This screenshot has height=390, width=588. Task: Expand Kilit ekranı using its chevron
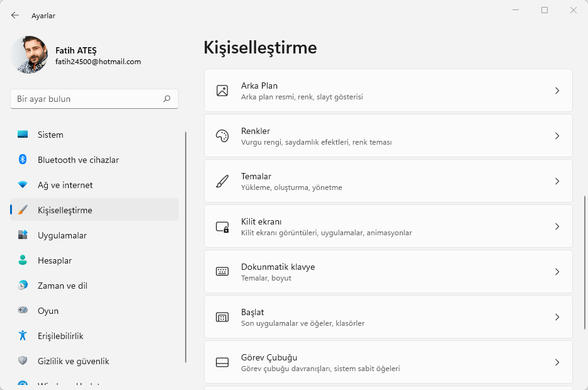tap(557, 226)
